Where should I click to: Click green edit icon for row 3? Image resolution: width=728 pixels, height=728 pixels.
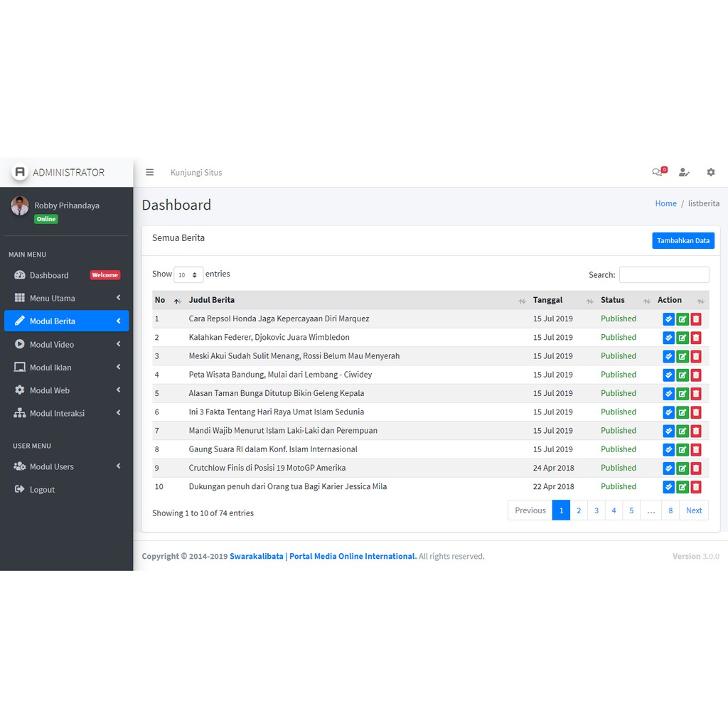tap(682, 356)
